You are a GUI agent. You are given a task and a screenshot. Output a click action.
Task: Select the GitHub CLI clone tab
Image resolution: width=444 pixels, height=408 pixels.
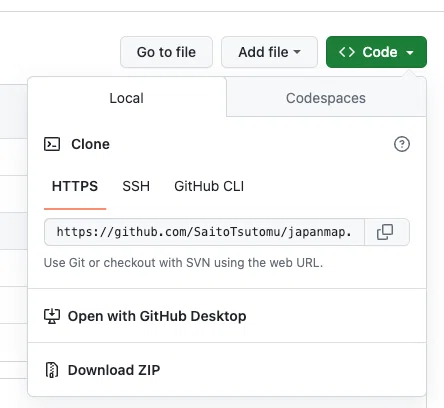point(209,186)
